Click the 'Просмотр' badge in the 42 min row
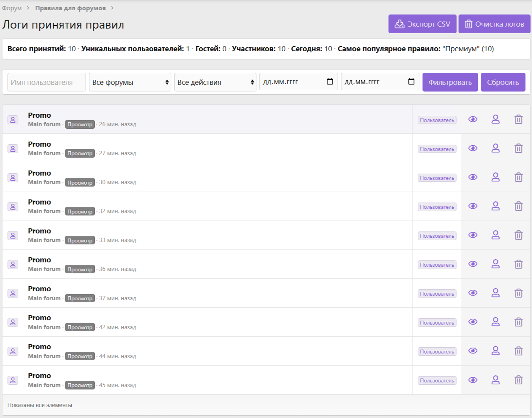532x418 pixels. click(80, 327)
